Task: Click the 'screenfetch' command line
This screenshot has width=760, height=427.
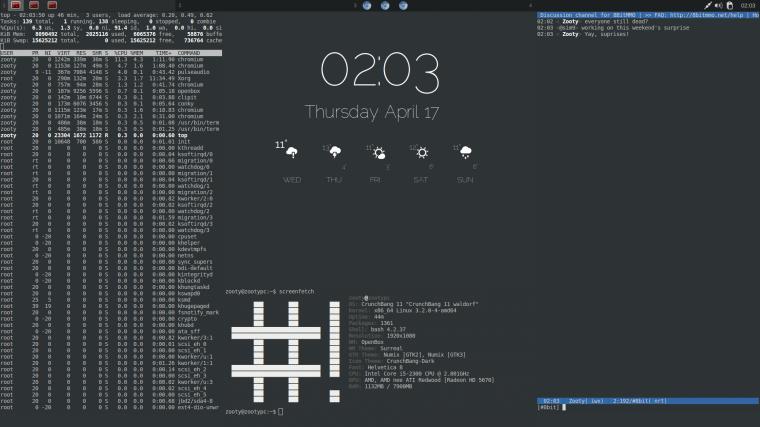Action: pyautogui.click(x=269, y=292)
